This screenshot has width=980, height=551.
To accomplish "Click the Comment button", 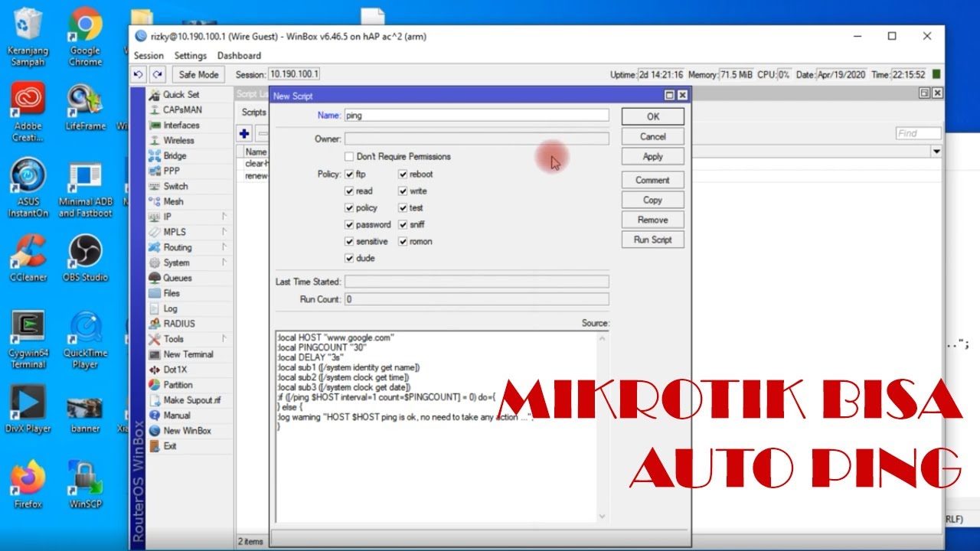I will click(x=653, y=180).
